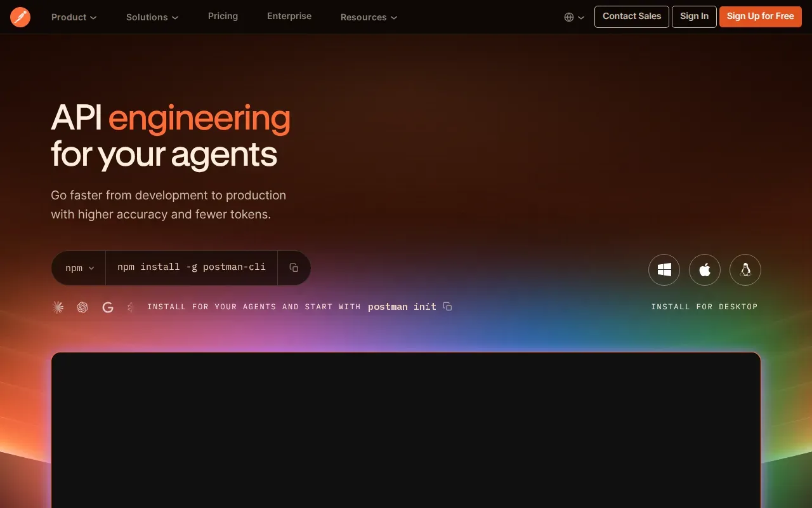
Task: Click the dark demo preview panel
Action: pyautogui.click(x=406, y=430)
